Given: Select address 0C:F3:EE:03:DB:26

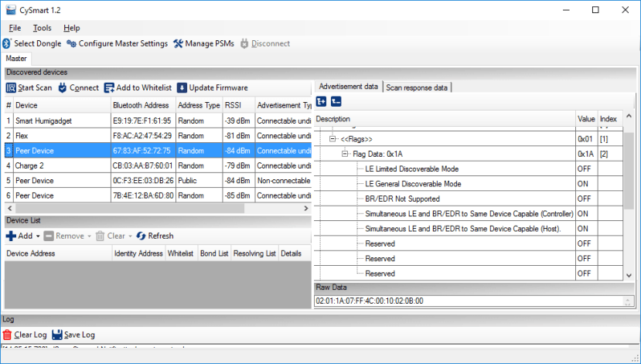Looking at the screenshot, I should coord(143,181).
